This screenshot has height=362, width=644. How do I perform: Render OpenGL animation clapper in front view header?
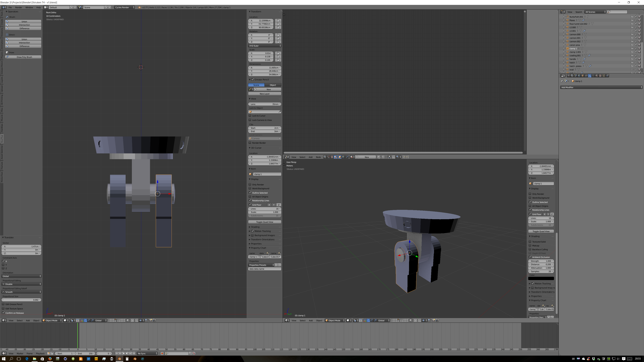154,320
